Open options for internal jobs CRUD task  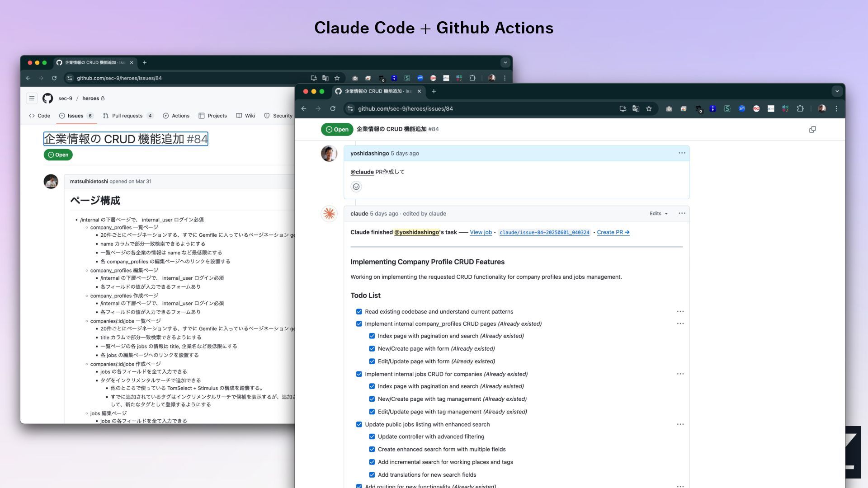[680, 374]
